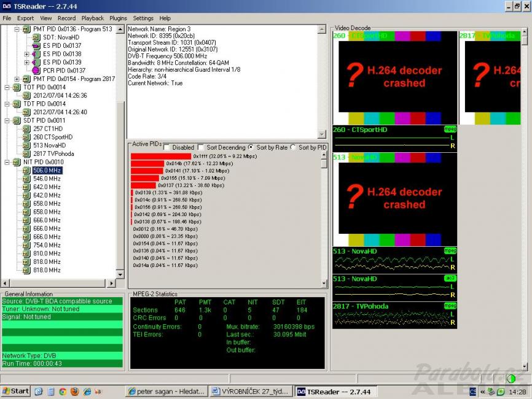
Task: Click the PMT PID 0x0136 table icon
Action: coord(26,29)
